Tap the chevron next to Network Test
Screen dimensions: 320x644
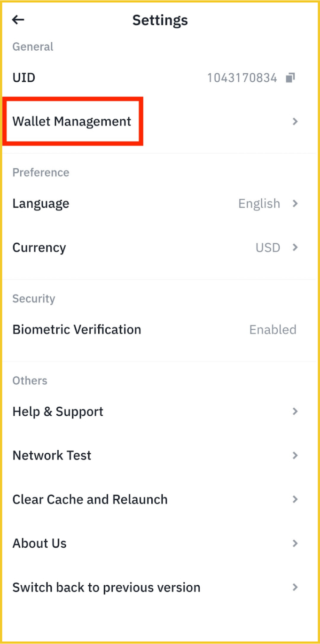296,455
